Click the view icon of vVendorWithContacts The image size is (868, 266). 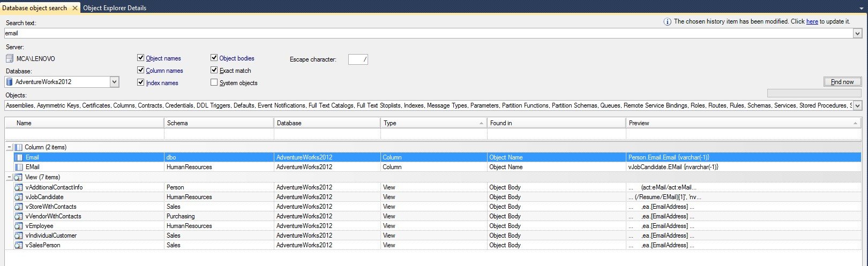pos(19,216)
